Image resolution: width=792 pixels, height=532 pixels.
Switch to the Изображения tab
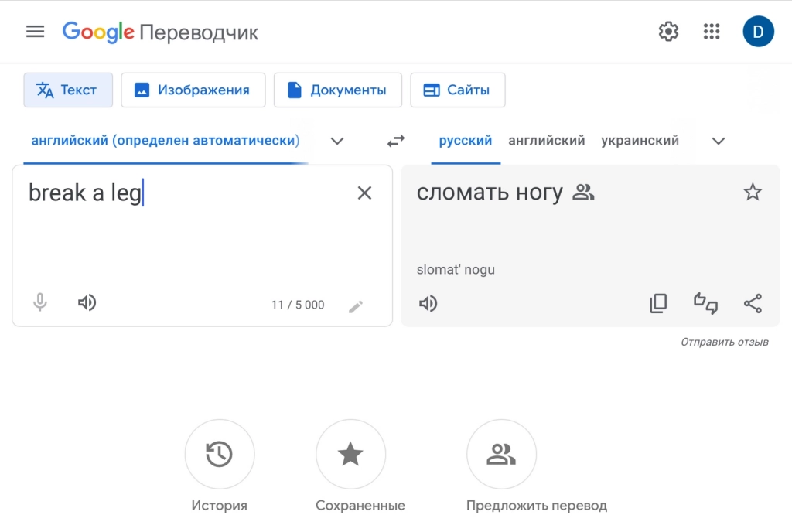click(193, 90)
